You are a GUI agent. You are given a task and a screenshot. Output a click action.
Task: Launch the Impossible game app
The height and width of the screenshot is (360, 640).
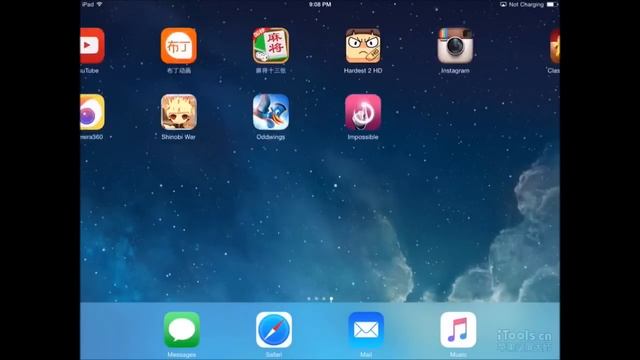(363, 112)
